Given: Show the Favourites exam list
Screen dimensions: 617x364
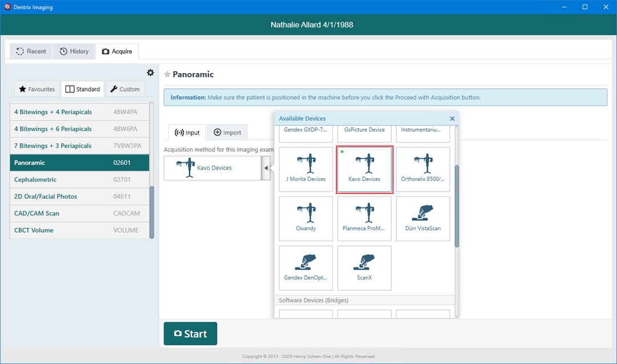Looking at the screenshot, I should [x=37, y=89].
